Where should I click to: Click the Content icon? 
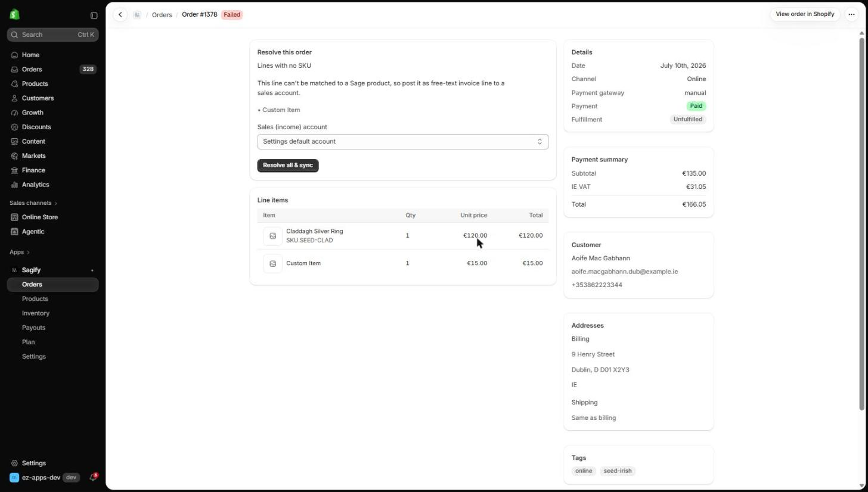pos(15,141)
